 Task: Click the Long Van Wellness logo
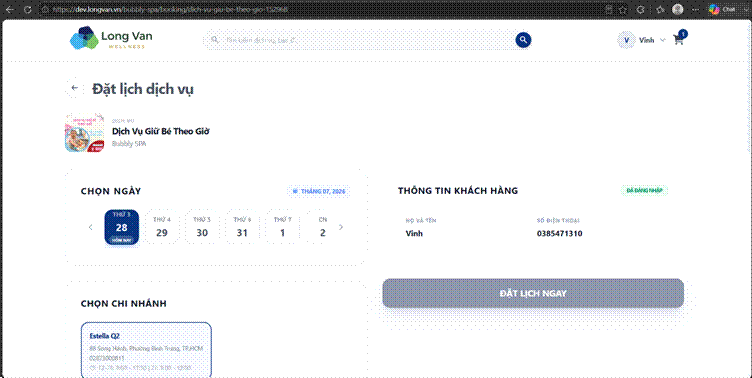(111, 38)
